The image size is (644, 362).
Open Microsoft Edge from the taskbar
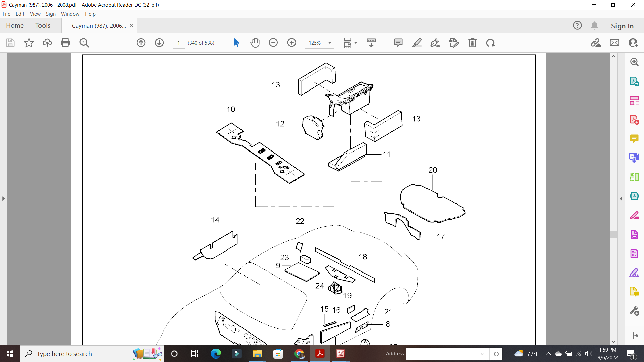pyautogui.click(x=216, y=354)
